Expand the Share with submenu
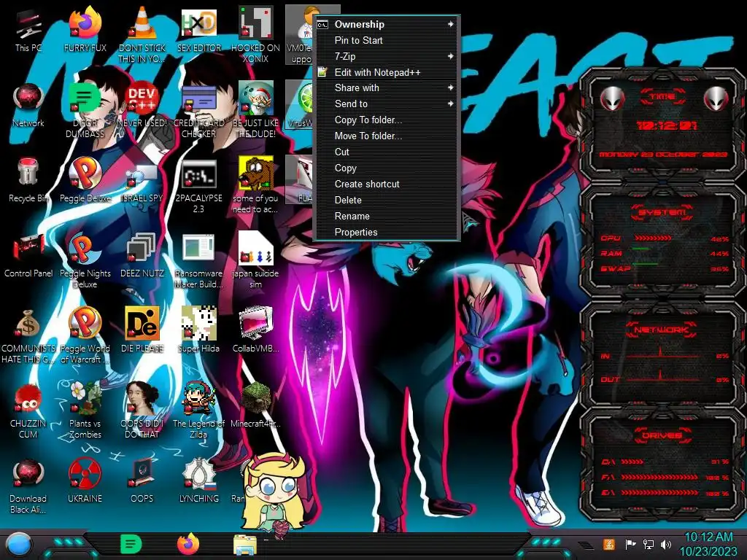 click(x=387, y=87)
